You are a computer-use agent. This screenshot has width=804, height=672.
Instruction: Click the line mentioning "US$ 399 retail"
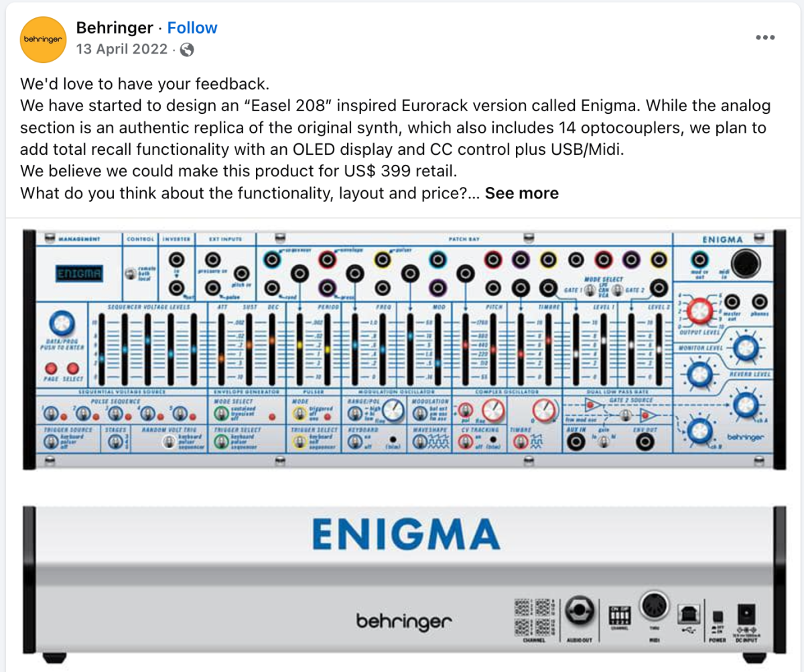point(239,172)
